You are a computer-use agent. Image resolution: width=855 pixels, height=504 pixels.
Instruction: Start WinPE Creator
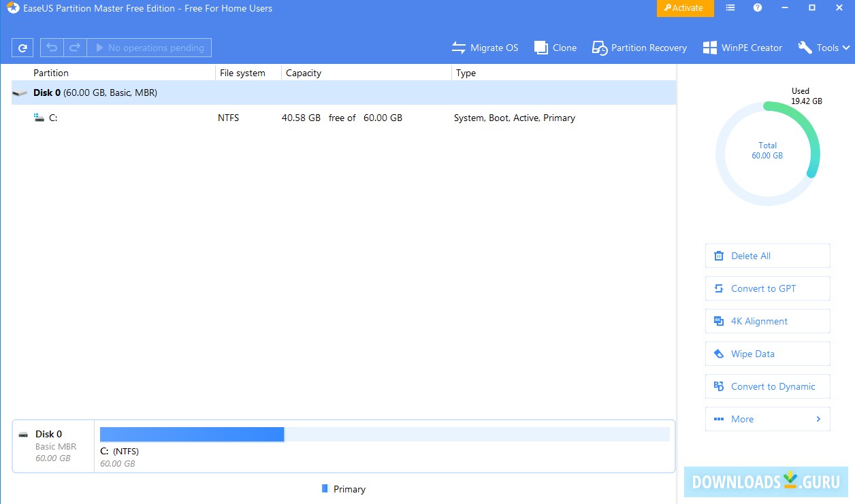coord(743,48)
